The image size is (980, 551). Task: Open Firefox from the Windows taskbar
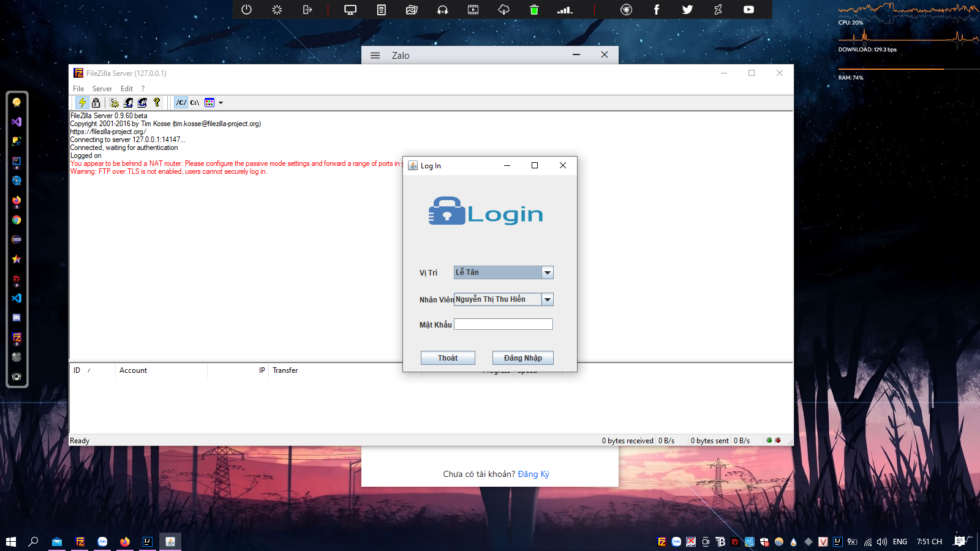click(125, 541)
